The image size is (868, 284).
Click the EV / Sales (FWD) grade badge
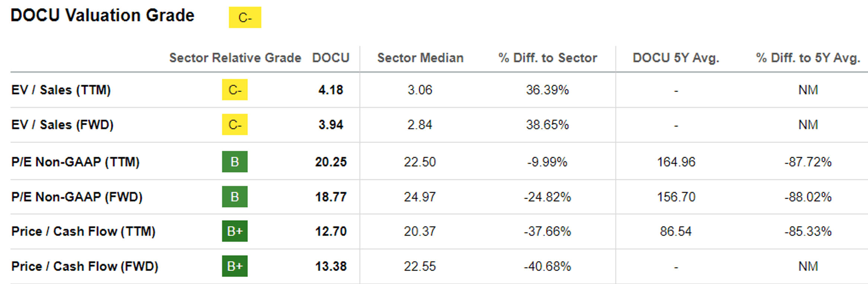pyautogui.click(x=235, y=124)
